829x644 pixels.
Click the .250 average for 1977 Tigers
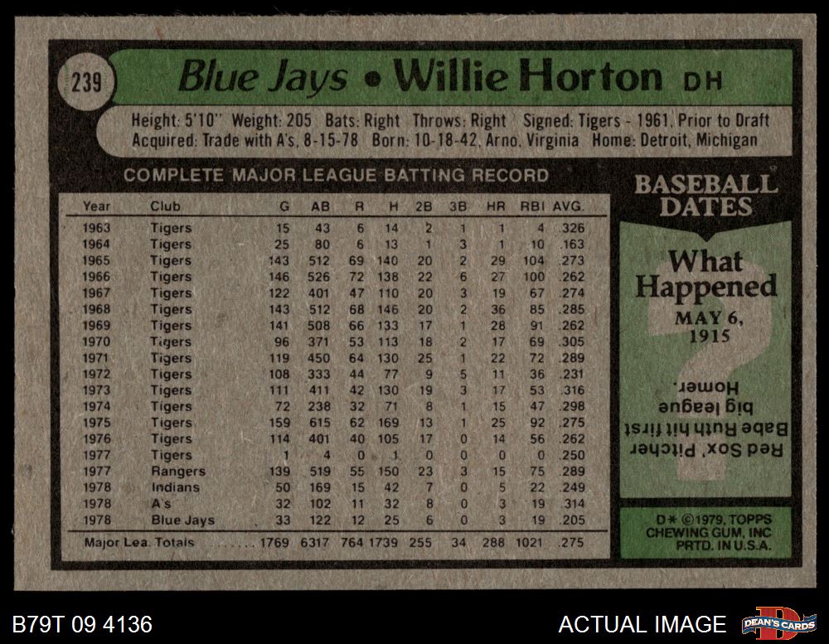[x=571, y=455]
